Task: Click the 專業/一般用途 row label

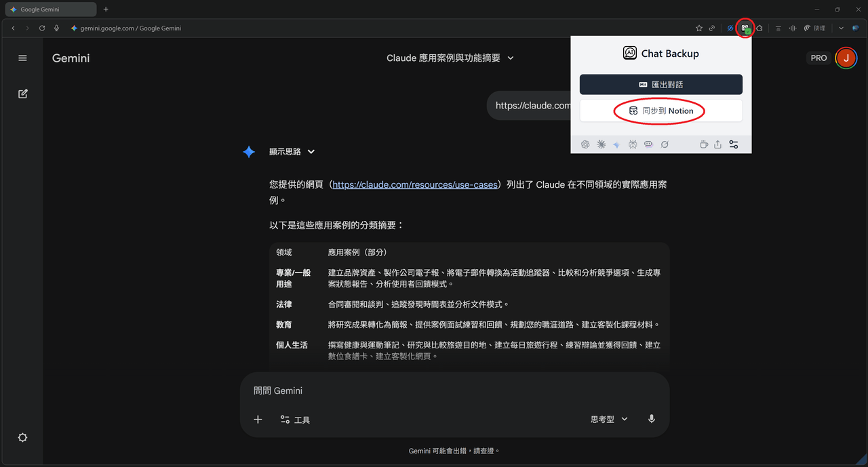Action: pyautogui.click(x=294, y=278)
